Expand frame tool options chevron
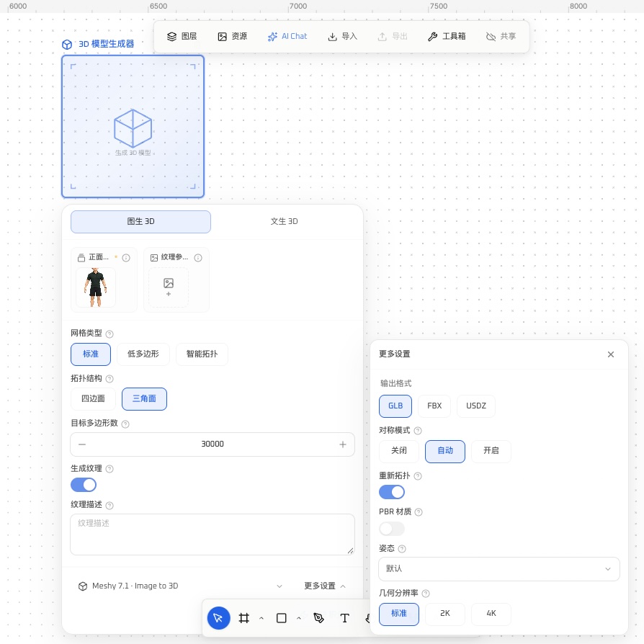Screen dimensions: 644x644 (261, 618)
